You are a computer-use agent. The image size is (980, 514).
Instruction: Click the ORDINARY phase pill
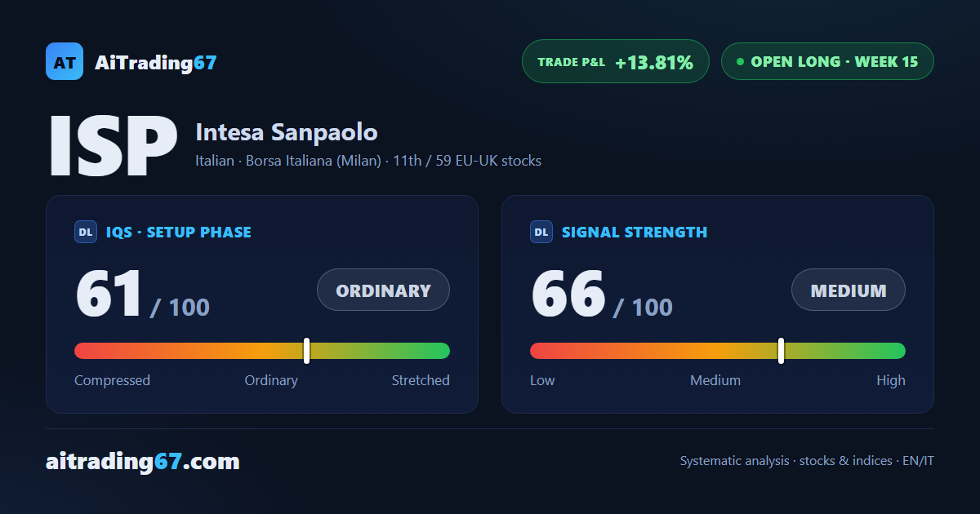click(x=383, y=290)
